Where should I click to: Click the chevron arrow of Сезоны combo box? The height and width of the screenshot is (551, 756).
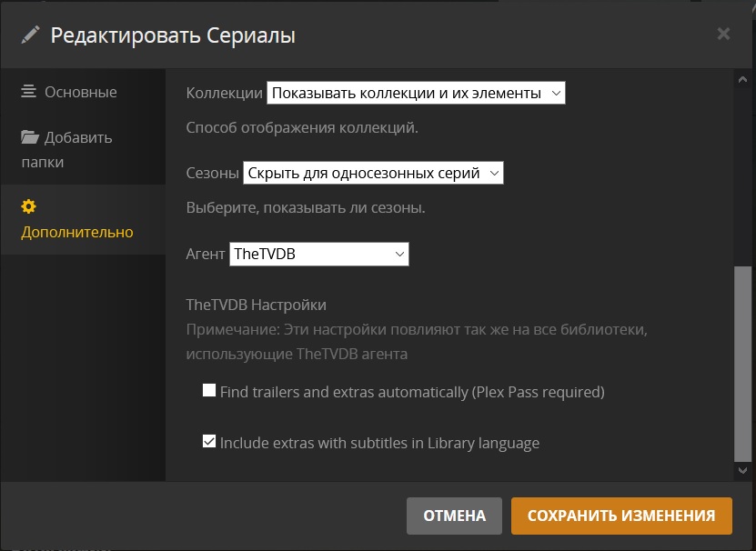pos(493,173)
